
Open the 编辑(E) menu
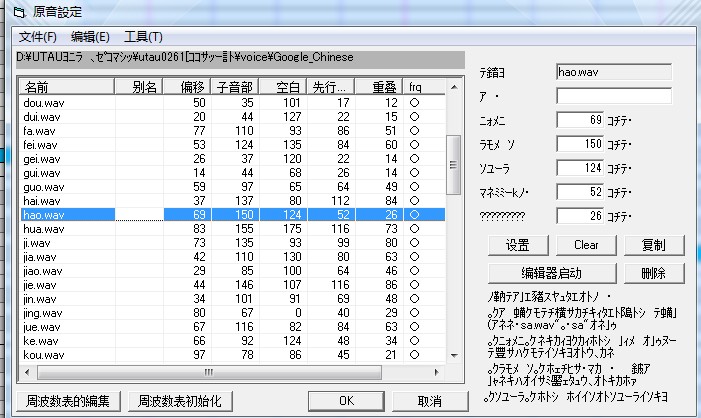pos(90,37)
